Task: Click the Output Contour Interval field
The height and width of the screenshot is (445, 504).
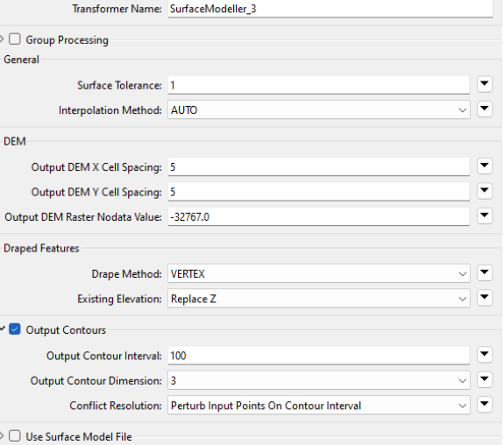Action: [x=319, y=356]
